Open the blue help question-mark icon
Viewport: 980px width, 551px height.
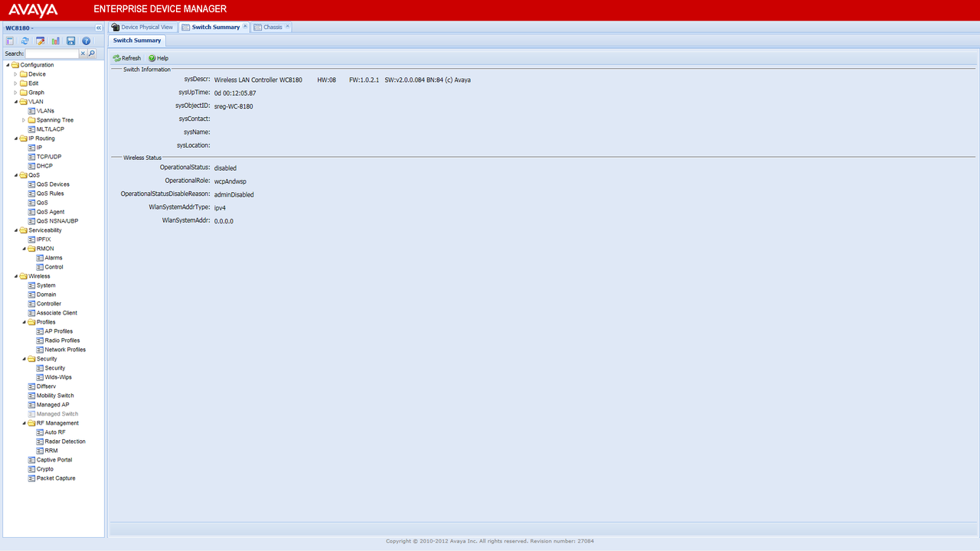tap(87, 41)
